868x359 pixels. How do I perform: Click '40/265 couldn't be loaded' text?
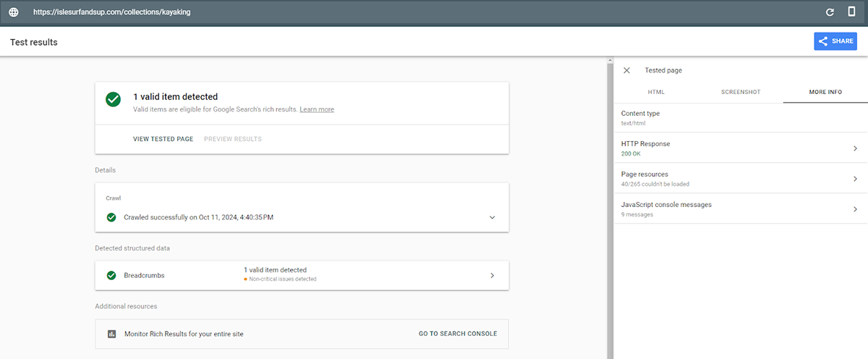(655, 184)
